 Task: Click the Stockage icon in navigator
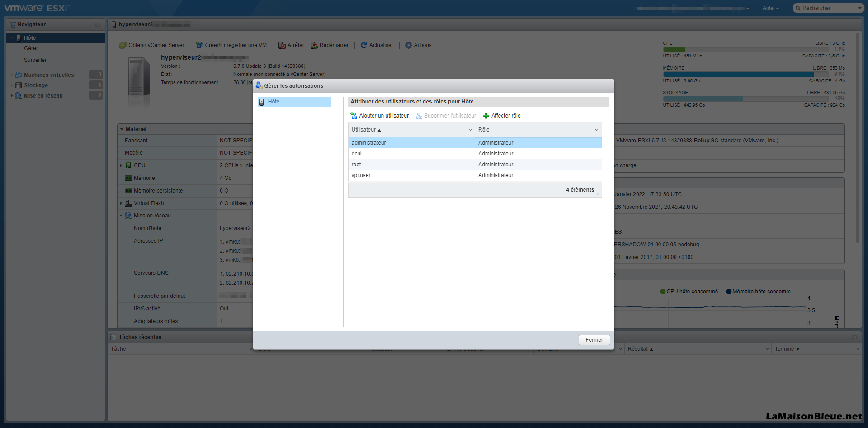(19, 85)
